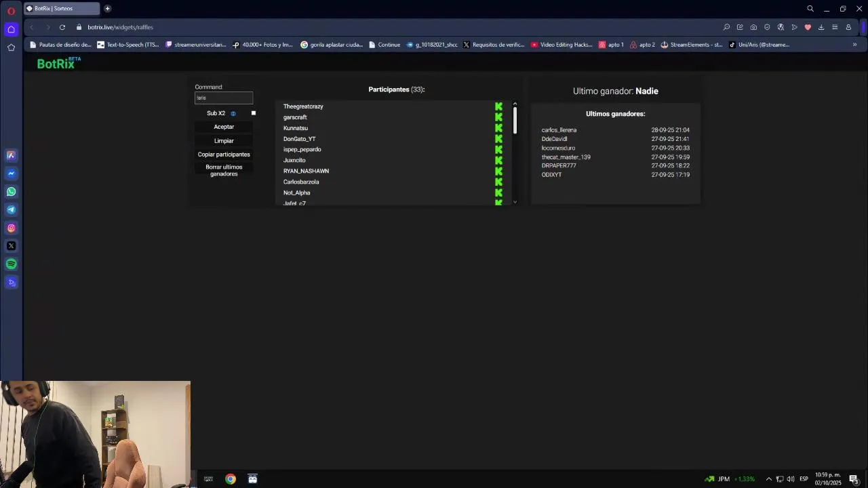
Task: Show more bookmarks with the double chevron
Action: [854, 45]
